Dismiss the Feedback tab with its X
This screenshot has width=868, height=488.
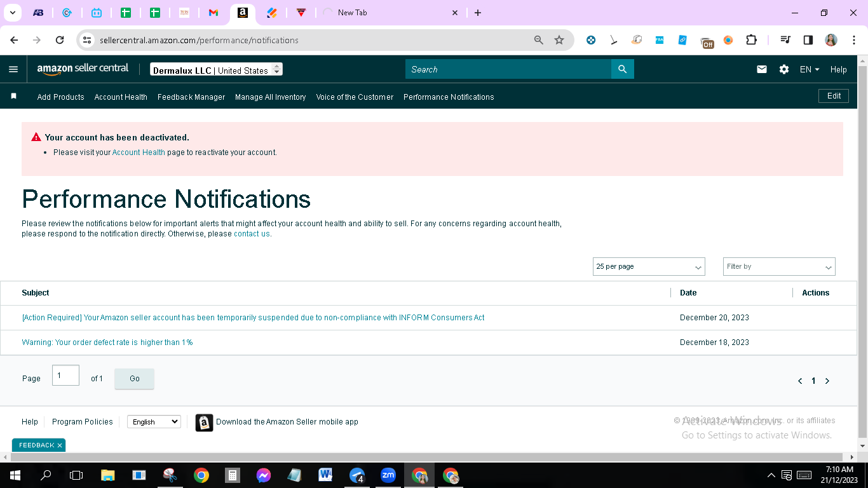point(60,445)
